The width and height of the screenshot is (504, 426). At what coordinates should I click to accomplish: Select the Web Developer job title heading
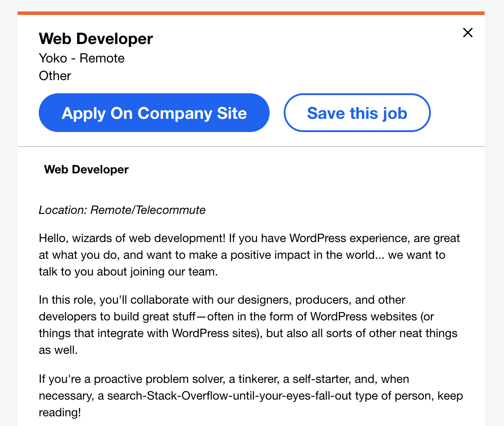pyautogui.click(x=96, y=39)
